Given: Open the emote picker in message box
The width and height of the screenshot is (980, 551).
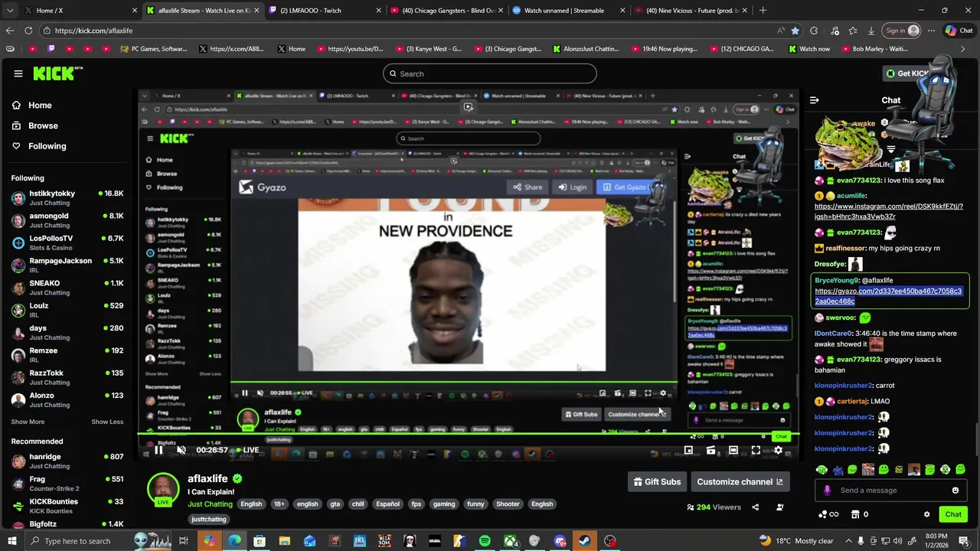Looking at the screenshot, I should click(955, 491).
